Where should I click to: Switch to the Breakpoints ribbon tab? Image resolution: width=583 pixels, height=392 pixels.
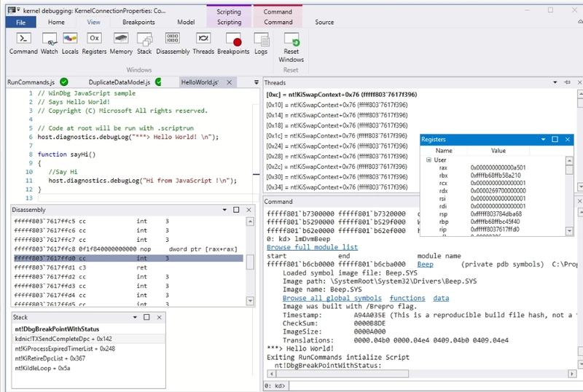[138, 23]
